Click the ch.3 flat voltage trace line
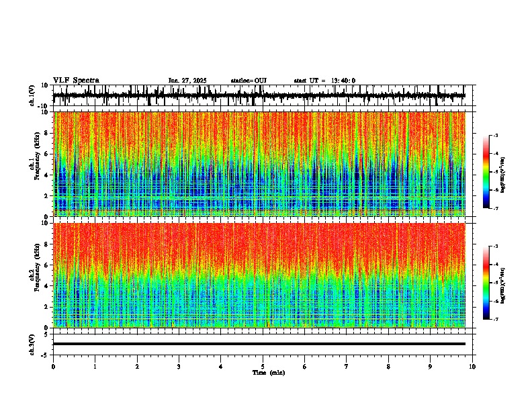 tap(259, 344)
